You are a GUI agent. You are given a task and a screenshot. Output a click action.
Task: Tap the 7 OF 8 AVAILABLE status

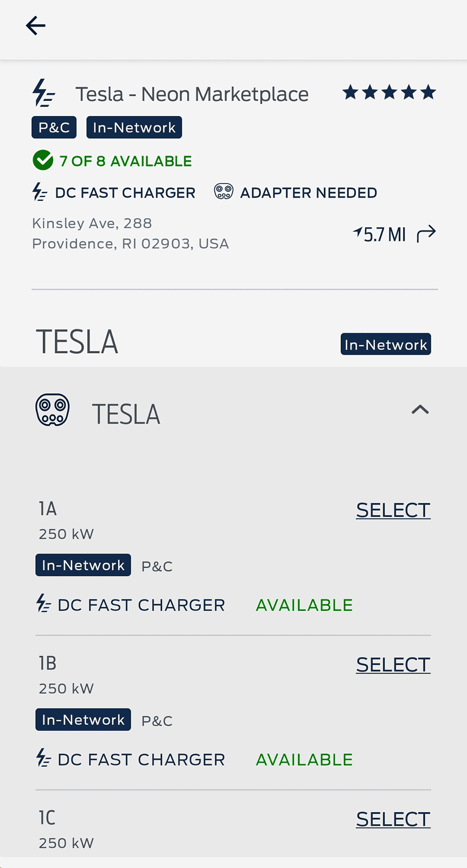coord(125,161)
